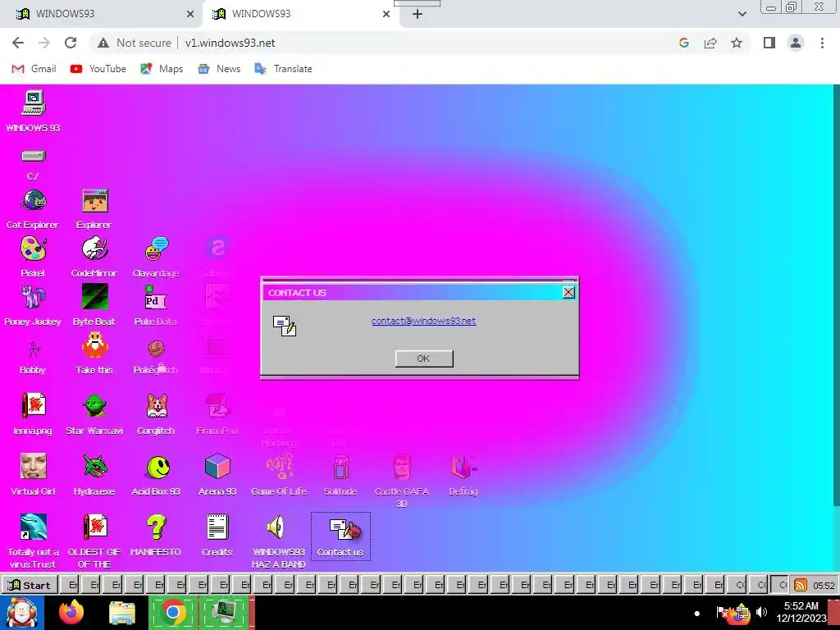Click the Chrome icon in OS taskbar
This screenshot has height=630, width=840.
click(x=172, y=612)
